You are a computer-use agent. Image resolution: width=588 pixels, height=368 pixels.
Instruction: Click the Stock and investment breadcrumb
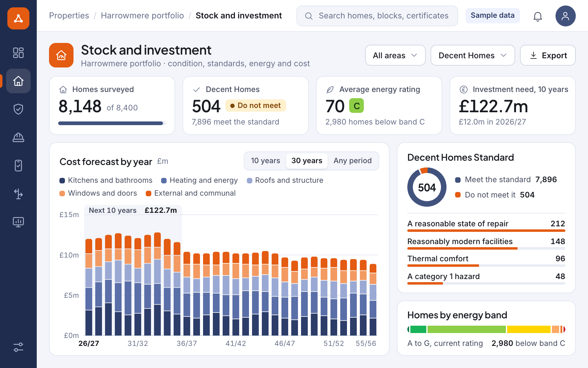(x=239, y=16)
